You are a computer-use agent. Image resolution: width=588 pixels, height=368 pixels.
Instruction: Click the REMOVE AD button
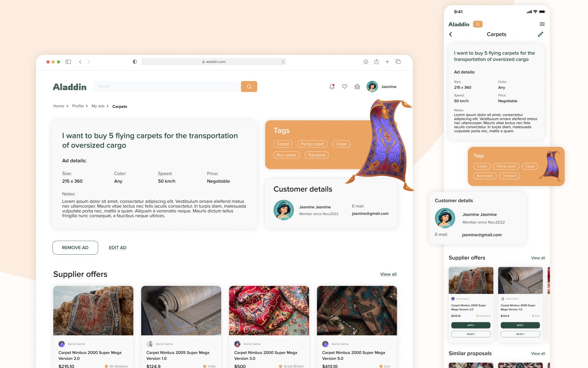pos(75,247)
